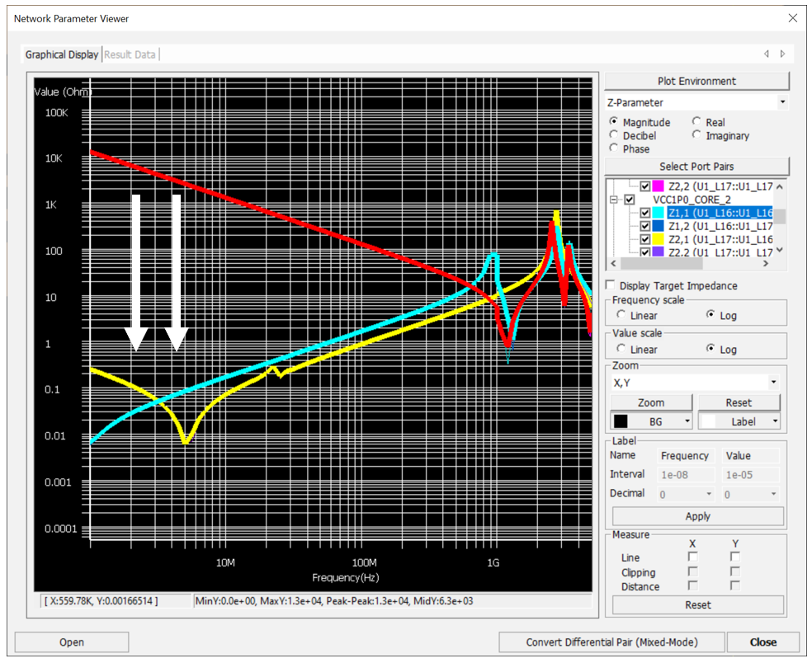Click the Plot Environment button

(x=696, y=81)
